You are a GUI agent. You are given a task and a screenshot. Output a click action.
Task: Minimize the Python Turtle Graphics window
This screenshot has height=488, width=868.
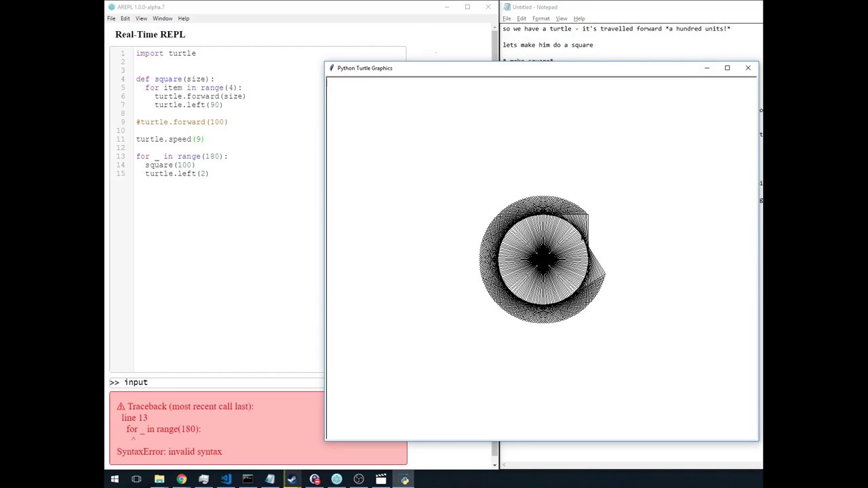[x=707, y=68]
